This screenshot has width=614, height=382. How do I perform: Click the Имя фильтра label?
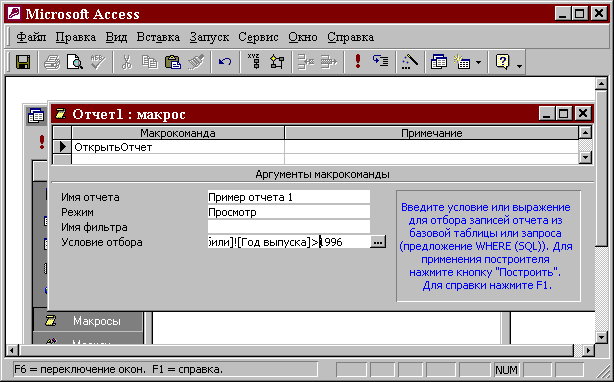(x=94, y=227)
